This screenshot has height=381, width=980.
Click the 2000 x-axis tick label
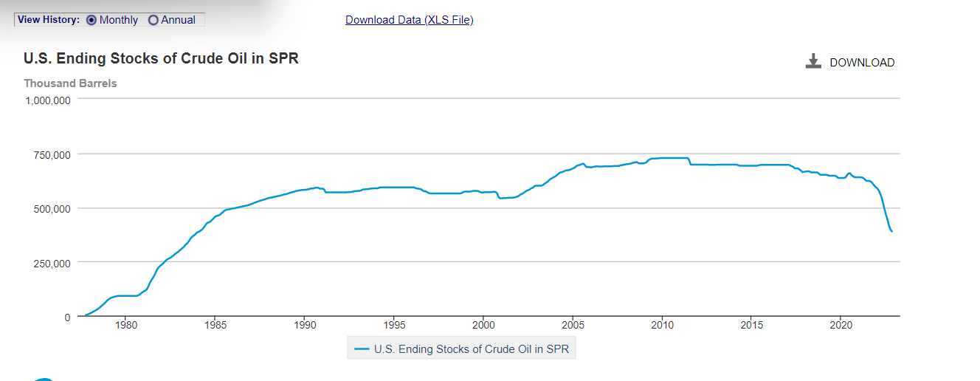click(483, 325)
